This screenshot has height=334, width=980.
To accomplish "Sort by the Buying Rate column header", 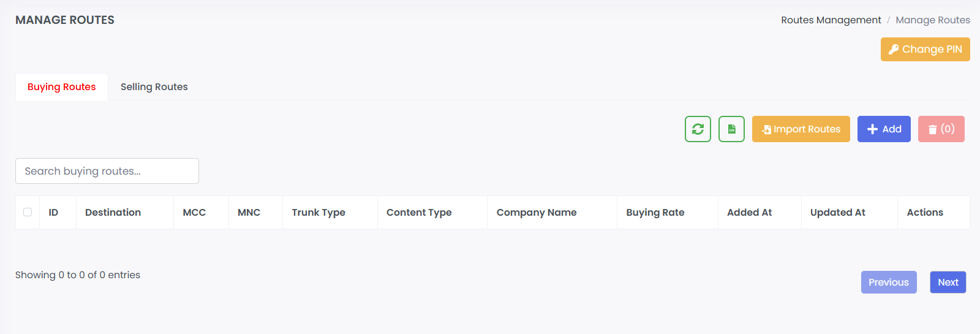I will 655,213.
